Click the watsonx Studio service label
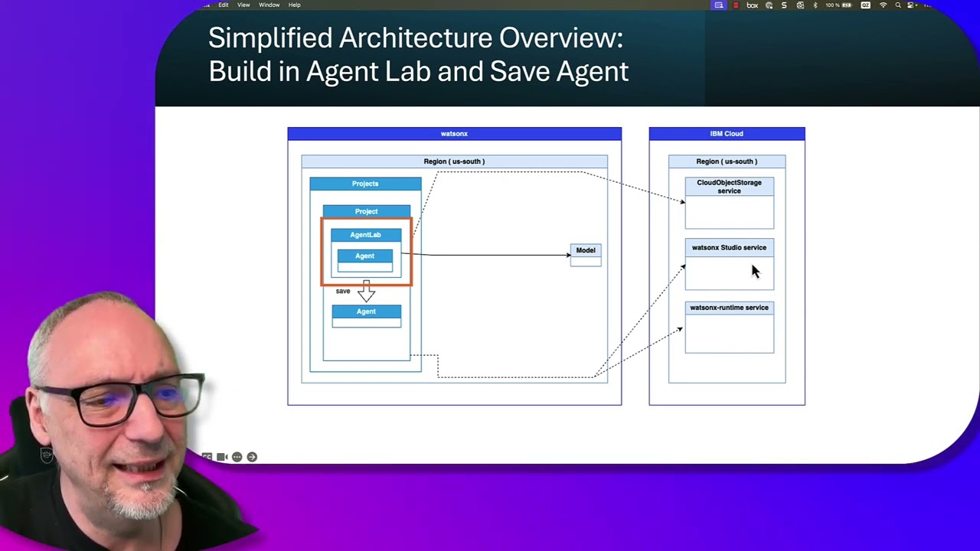Screen dimensions: 980x551 point(729,248)
